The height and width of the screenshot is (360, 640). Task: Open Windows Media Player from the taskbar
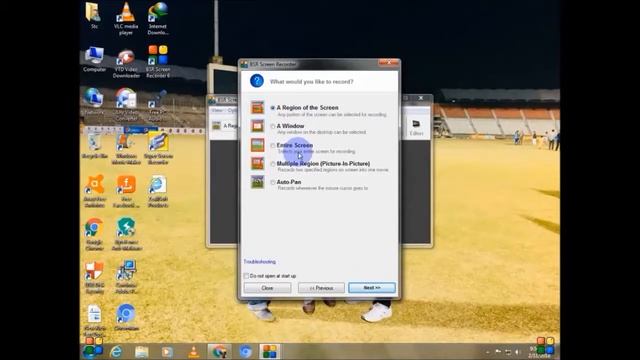(167, 351)
